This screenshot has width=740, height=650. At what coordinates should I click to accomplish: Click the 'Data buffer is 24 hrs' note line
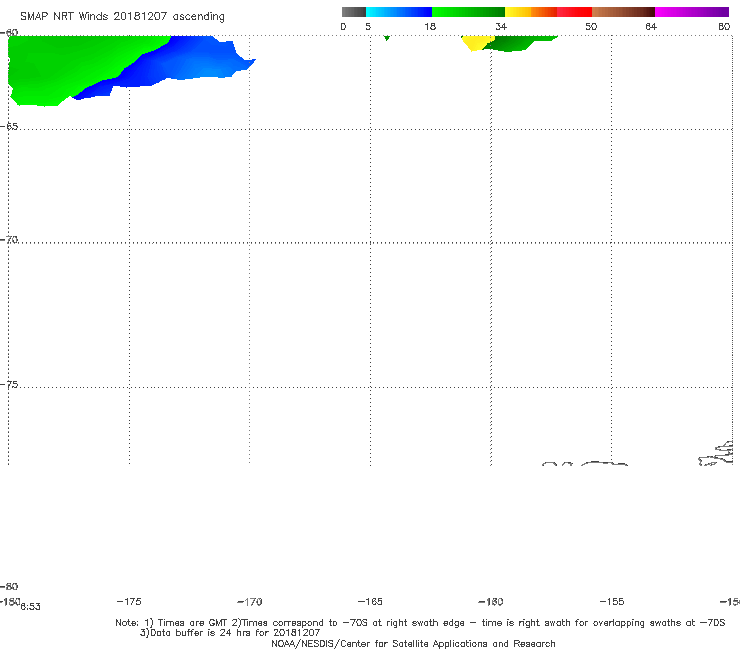(230, 633)
